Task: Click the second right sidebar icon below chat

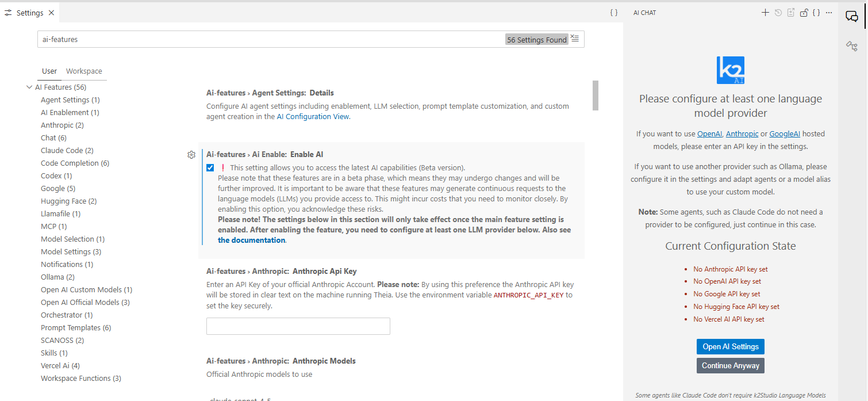Action: pos(852,46)
